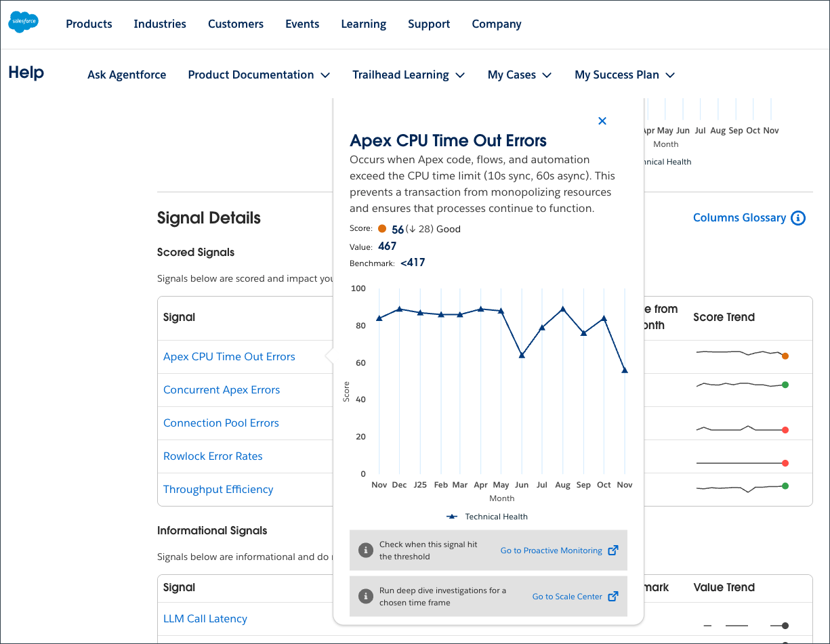Open the Products menu in top navigation

pos(89,24)
